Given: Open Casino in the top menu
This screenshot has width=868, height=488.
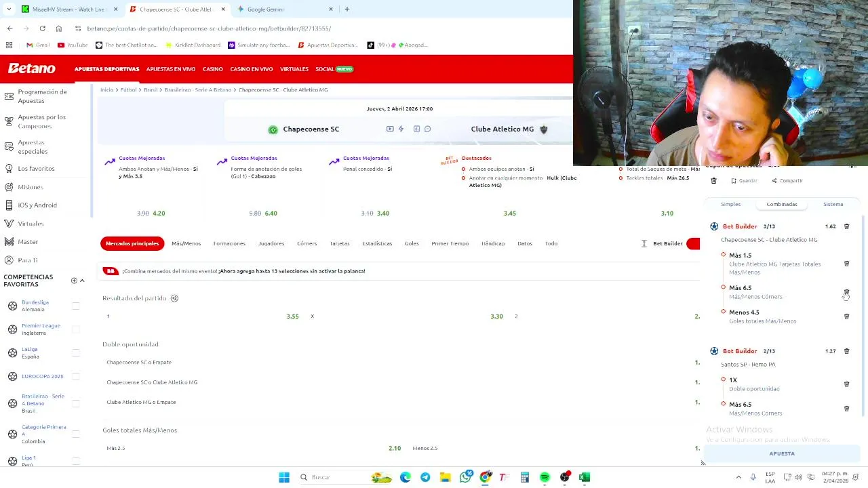Looking at the screenshot, I should [x=213, y=69].
